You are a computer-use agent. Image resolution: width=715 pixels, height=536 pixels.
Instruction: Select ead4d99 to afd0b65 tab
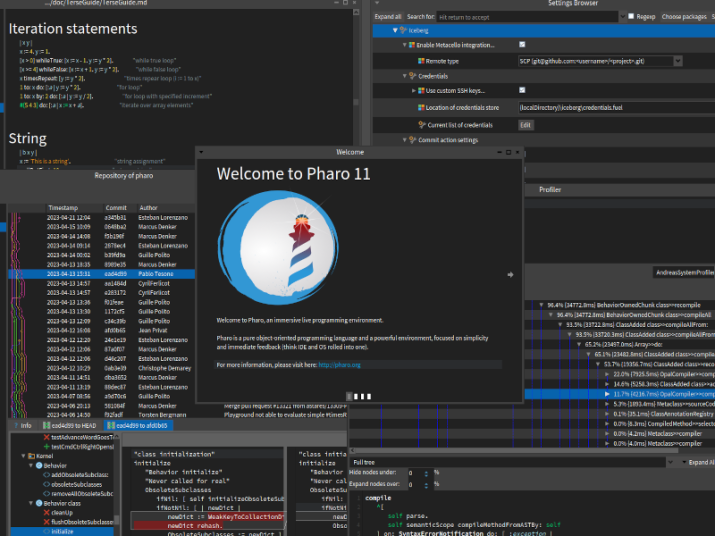coord(138,426)
